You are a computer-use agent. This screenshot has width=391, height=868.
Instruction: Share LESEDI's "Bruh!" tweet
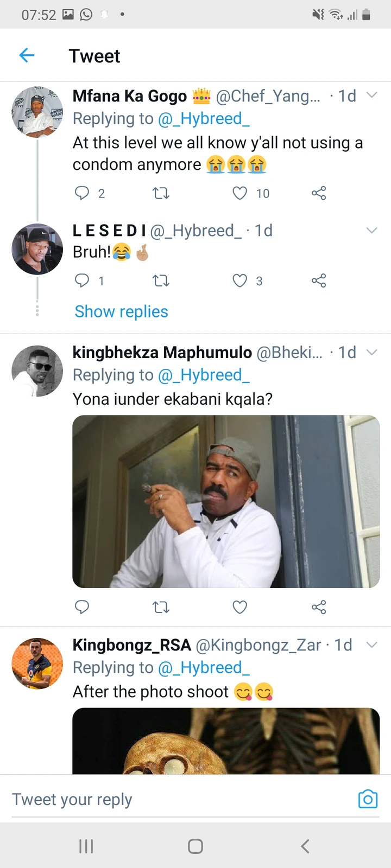coord(319,280)
